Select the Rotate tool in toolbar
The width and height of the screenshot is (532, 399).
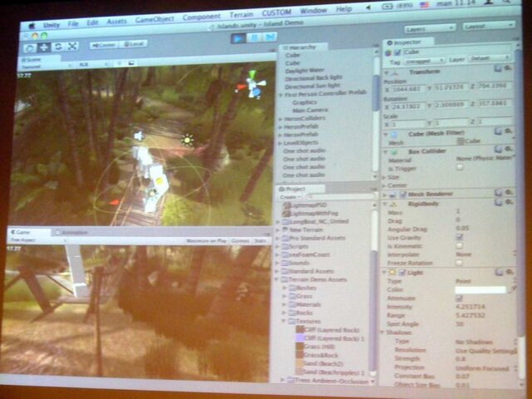[x=58, y=47]
